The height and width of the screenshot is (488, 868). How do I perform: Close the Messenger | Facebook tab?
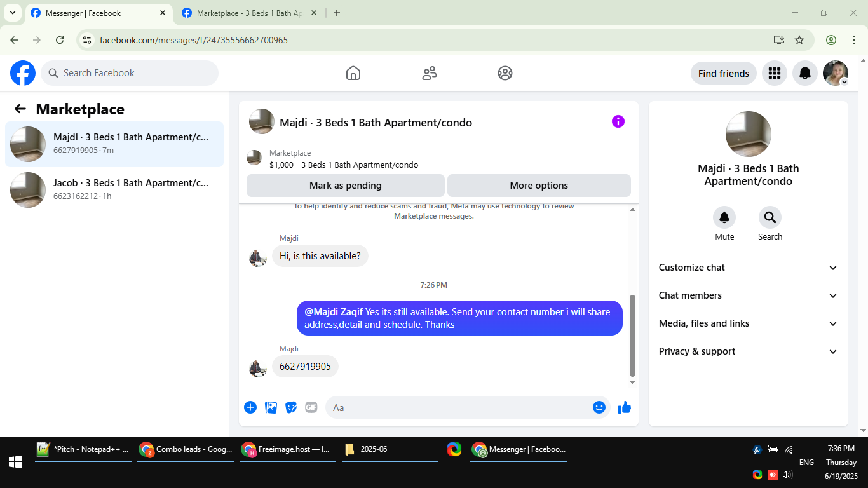click(x=163, y=13)
